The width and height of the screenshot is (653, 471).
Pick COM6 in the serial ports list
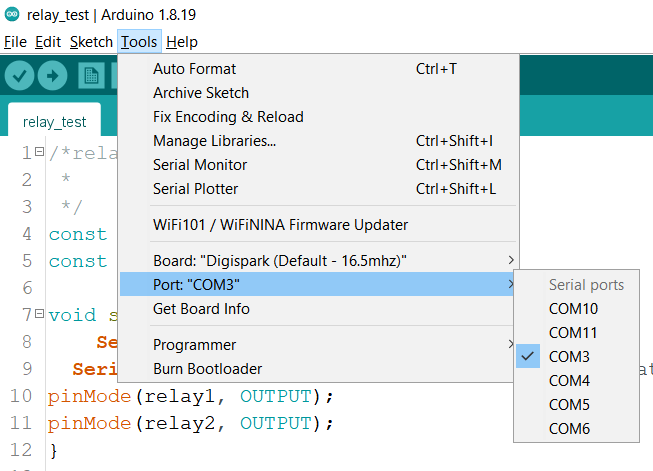(x=569, y=429)
